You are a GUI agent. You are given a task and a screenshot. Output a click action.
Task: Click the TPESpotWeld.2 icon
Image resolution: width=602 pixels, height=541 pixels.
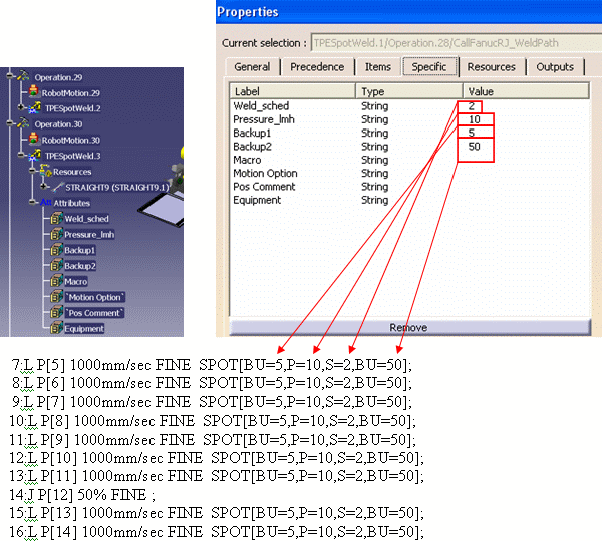coord(34,107)
